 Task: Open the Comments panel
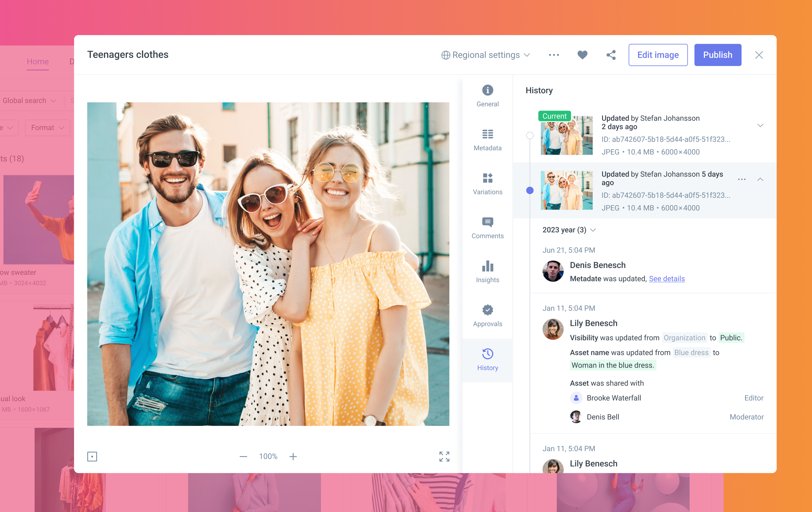click(487, 228)
